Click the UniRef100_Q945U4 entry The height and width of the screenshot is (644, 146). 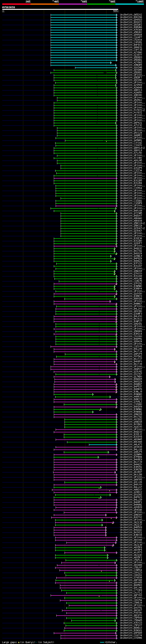point(131,35)
